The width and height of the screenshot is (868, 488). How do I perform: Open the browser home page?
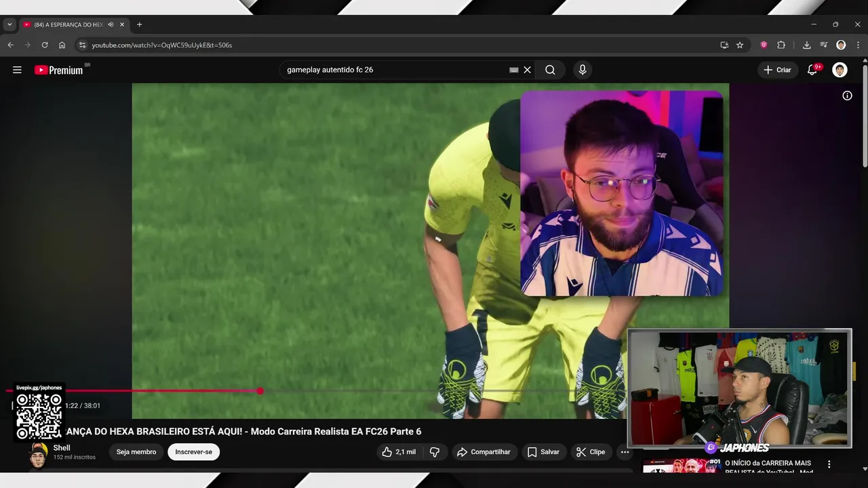pyautogui.click(x=62, y=45)
